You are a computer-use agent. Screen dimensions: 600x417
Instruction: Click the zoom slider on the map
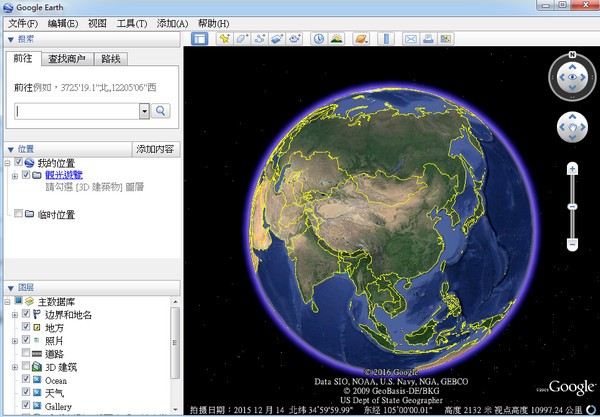point(572,205)
